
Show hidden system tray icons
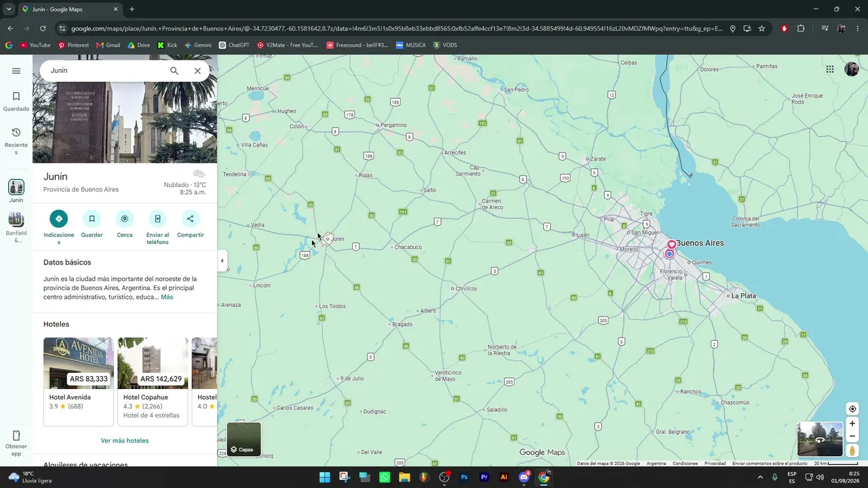pos(760,477)
